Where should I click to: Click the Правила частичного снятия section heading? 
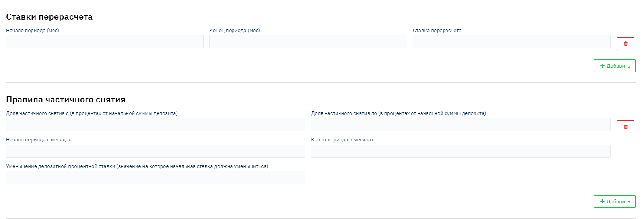(x=66, y=100)
